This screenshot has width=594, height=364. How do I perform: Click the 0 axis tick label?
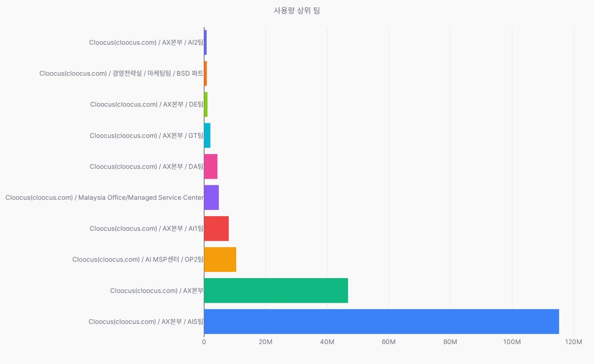(x=204, y=342)
